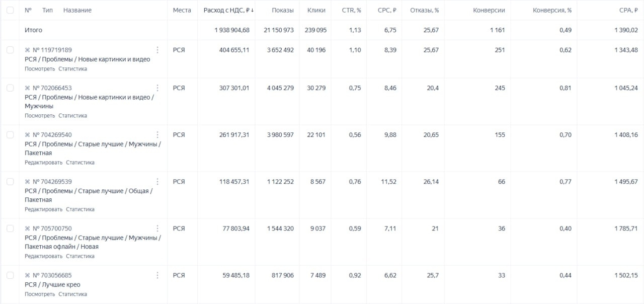Open three-dot menu for campaign 119719189
Viewport: 644px width, 304px height.
157,50
